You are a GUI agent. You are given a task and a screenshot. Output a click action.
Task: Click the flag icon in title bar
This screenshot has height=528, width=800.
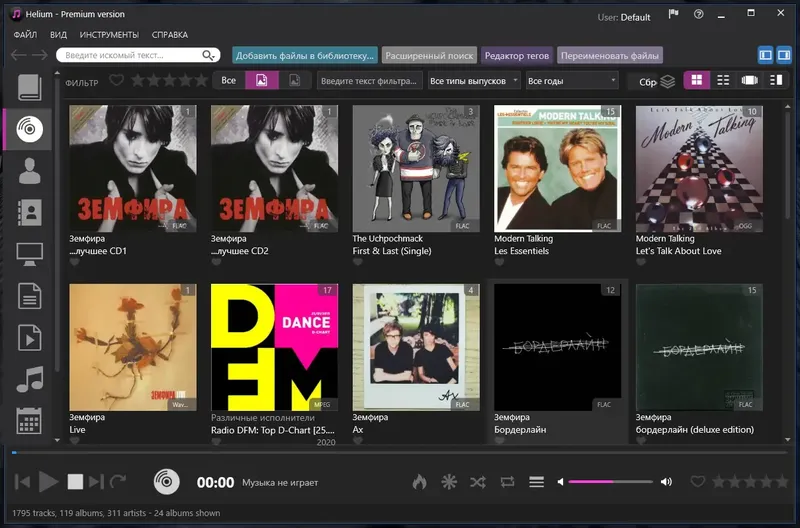[x=673, y=14]
